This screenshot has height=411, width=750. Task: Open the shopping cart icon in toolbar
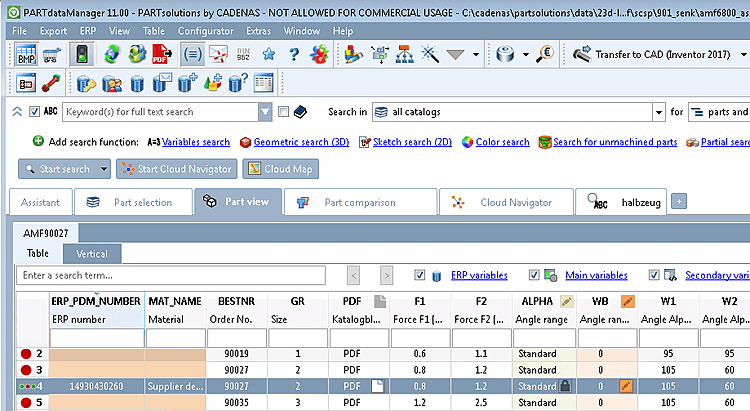click(x=52, y=55)
